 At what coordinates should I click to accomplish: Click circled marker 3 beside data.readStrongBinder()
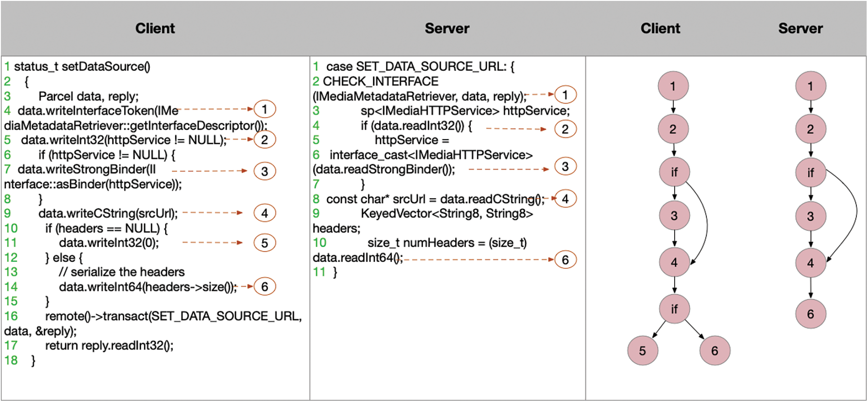click(x=565, y=167)
